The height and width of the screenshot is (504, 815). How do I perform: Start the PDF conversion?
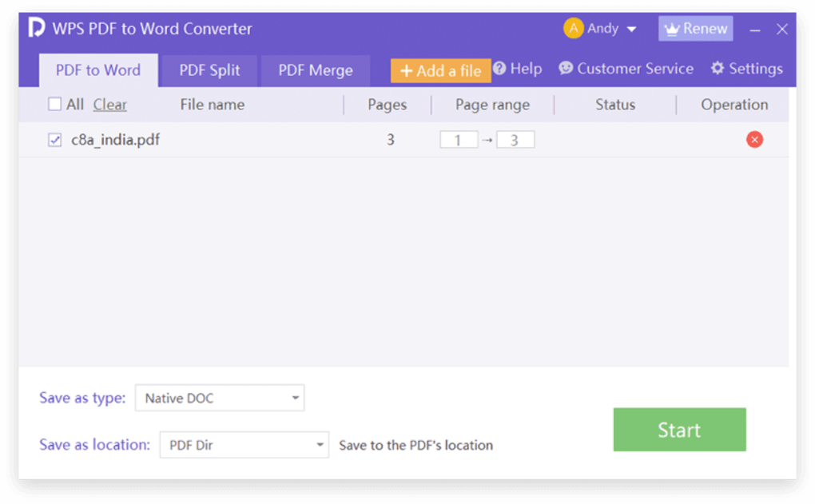(678, 430)
